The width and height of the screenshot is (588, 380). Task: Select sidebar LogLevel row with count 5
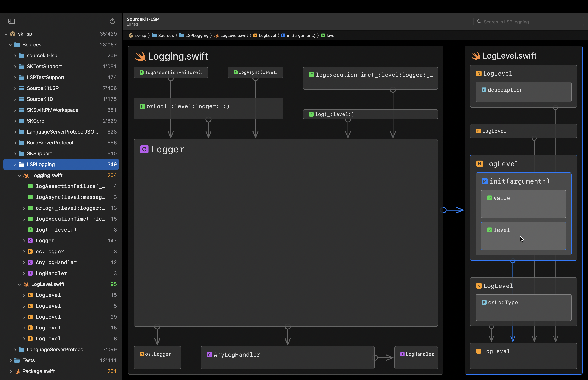pyautogui.click(x=61, y=306)
